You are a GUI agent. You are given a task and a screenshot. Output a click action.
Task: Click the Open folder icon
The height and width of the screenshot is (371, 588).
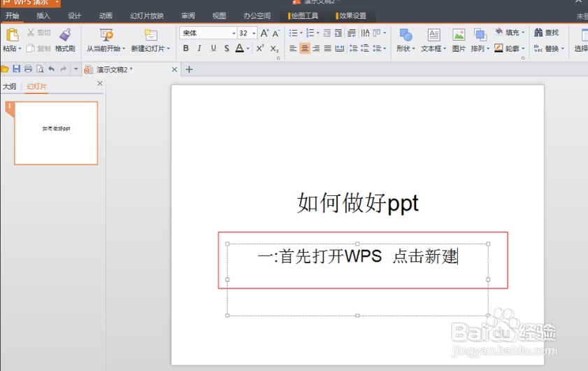[x=4, y=69]
